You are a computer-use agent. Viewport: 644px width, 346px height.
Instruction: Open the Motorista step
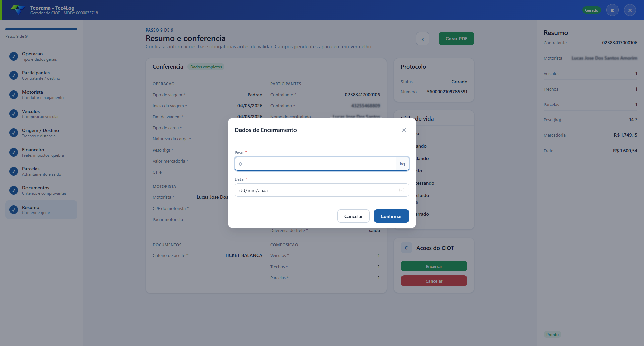41,95
